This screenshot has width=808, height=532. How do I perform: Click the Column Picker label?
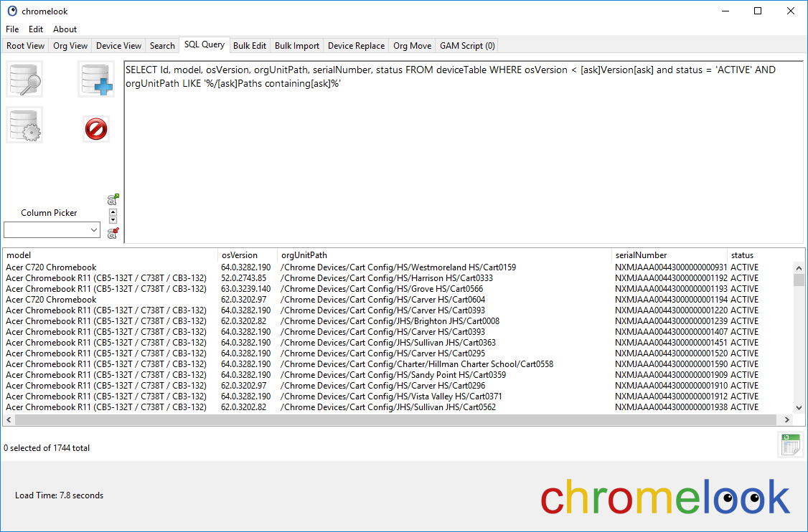coord(49,213)
